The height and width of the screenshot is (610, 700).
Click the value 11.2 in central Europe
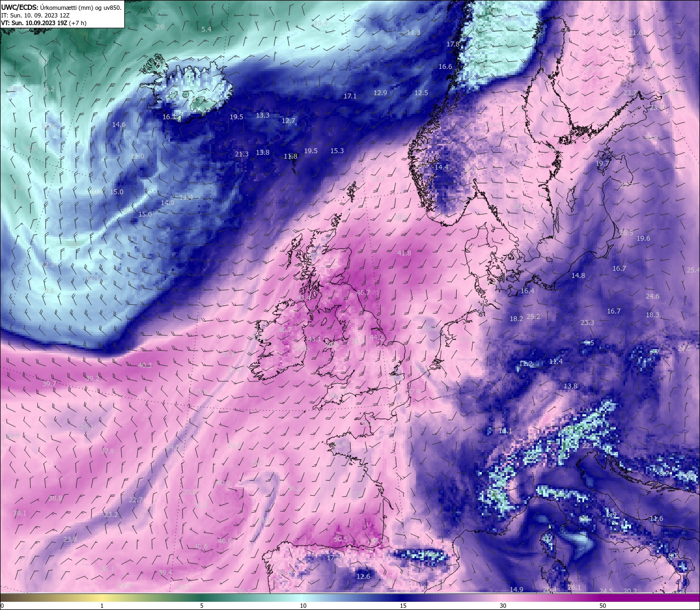click(x=526, y=364)
